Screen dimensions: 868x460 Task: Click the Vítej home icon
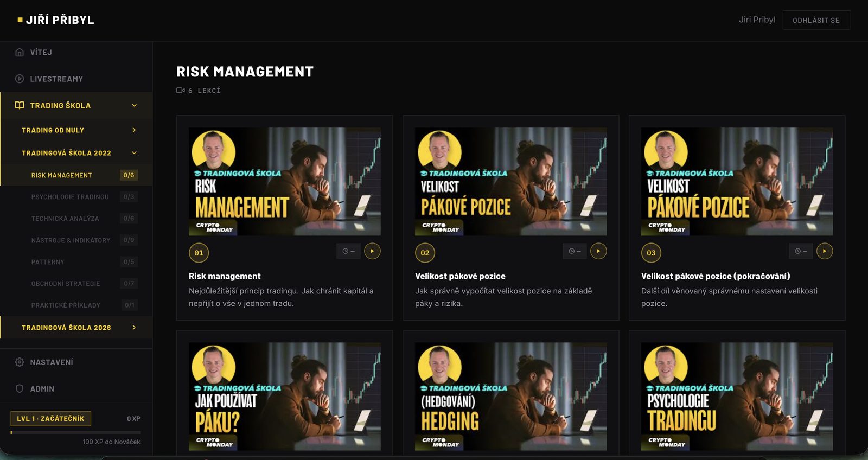coord(20,52)
